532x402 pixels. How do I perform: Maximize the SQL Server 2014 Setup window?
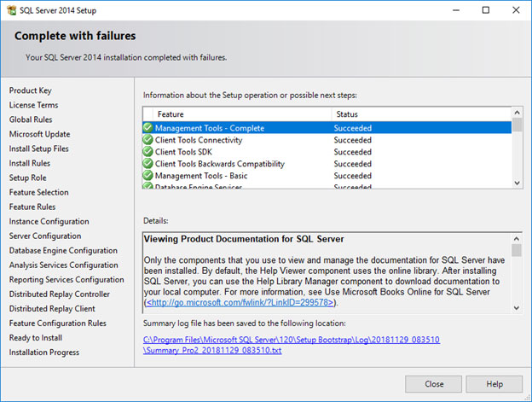pyautogui.click(x=486, y=10)
